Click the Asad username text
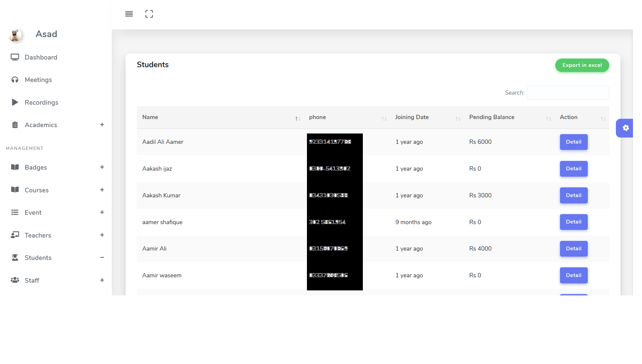642x364 pixels. click(x=46, y=34)
